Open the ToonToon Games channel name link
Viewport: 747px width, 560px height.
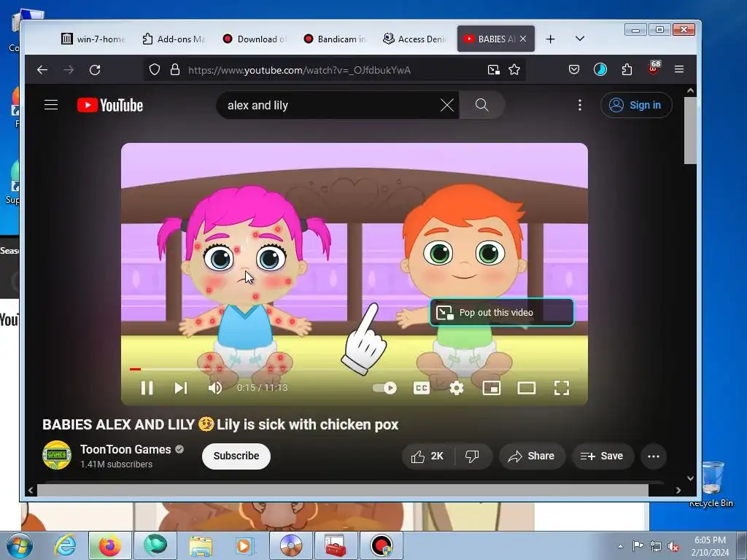pos(125,449)
